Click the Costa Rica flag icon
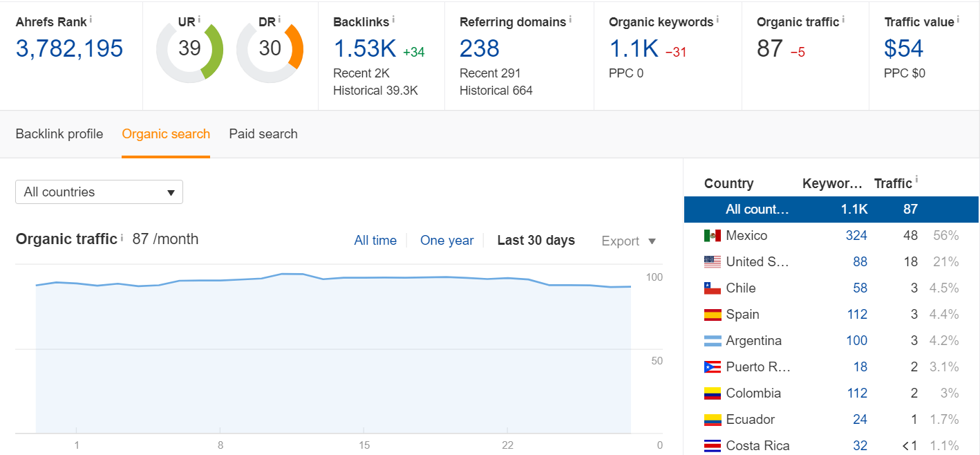The width and height of the screenshot is (980, 455). (x=713, y=446)
